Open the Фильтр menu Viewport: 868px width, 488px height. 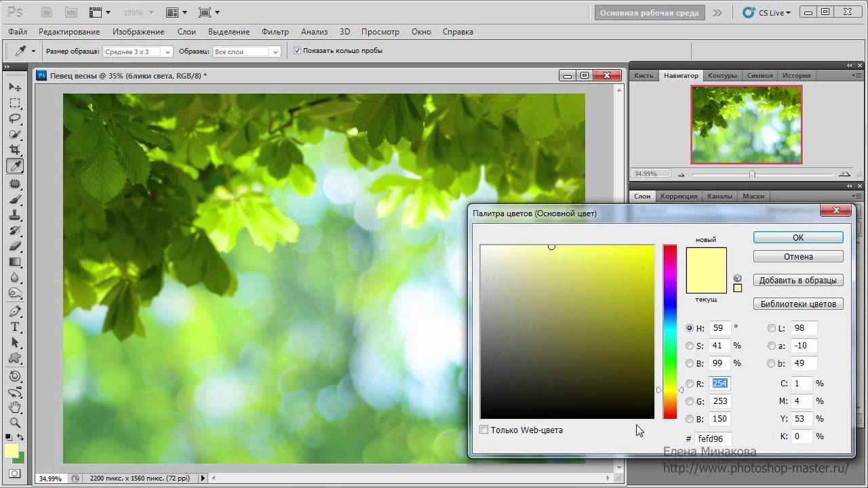tap(275, 32)
